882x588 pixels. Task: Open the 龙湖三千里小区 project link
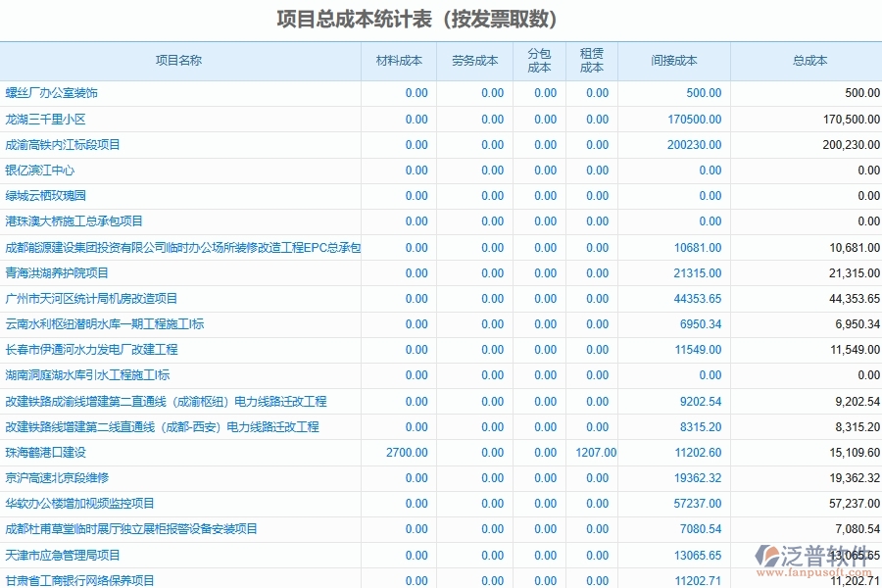47,119
